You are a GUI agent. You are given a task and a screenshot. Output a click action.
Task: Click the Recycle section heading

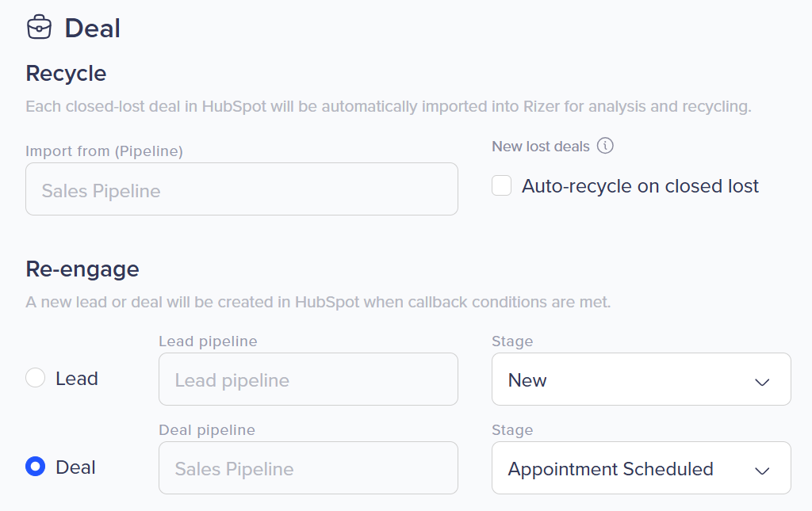[x=66, y=74]
